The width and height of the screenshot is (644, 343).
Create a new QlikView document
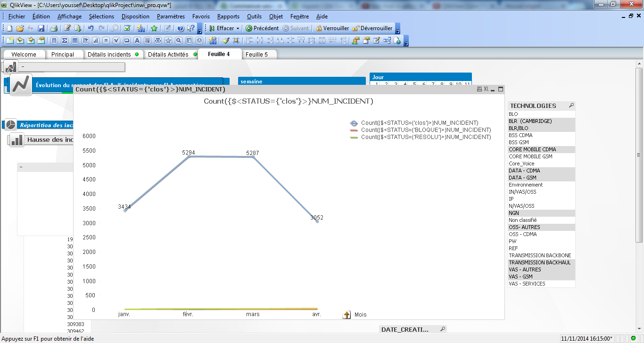(x=9, y=28)
